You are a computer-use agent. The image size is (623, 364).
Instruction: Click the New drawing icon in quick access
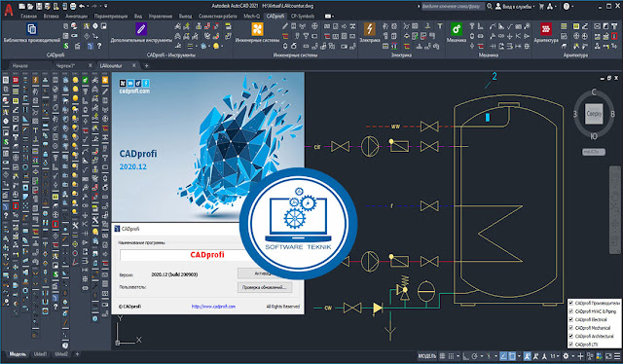coord(21,6)
